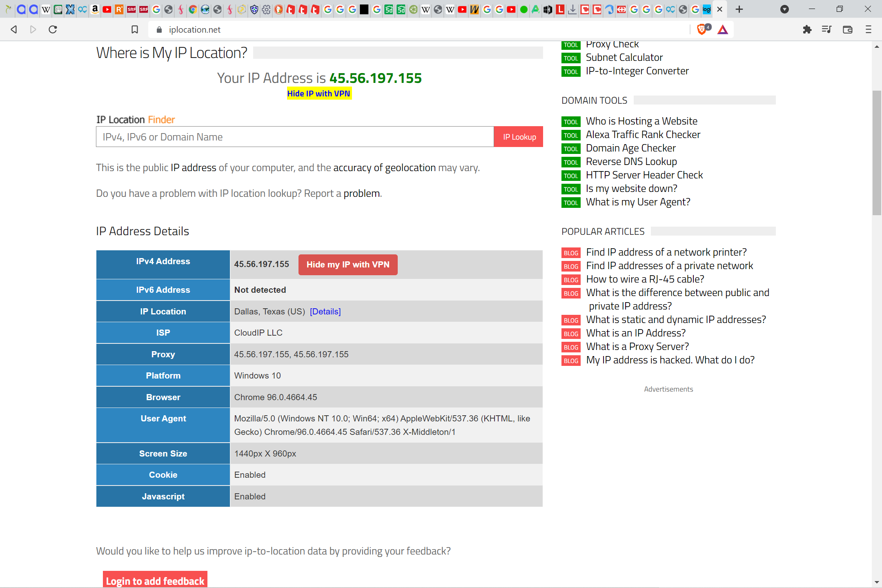The width and height of the screenshot is (882, 588).
Task: Switch to the DuckDuckGo tab
Action: [278, 9]
